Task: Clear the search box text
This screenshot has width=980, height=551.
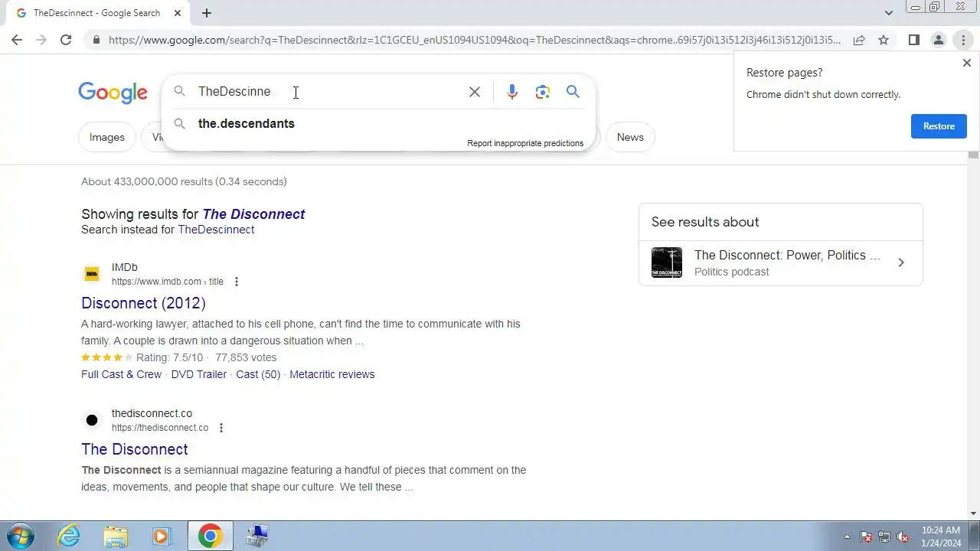Action: 475,92
